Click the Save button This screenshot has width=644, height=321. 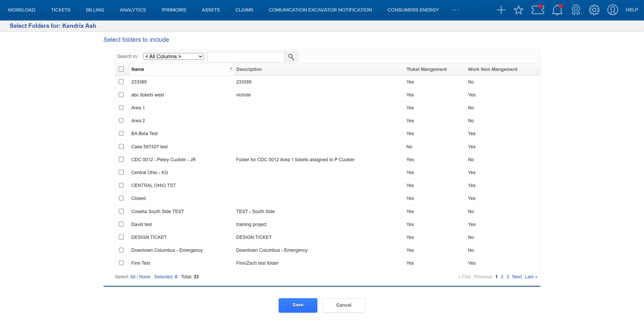pyautogui.click(x=298, y=305)
